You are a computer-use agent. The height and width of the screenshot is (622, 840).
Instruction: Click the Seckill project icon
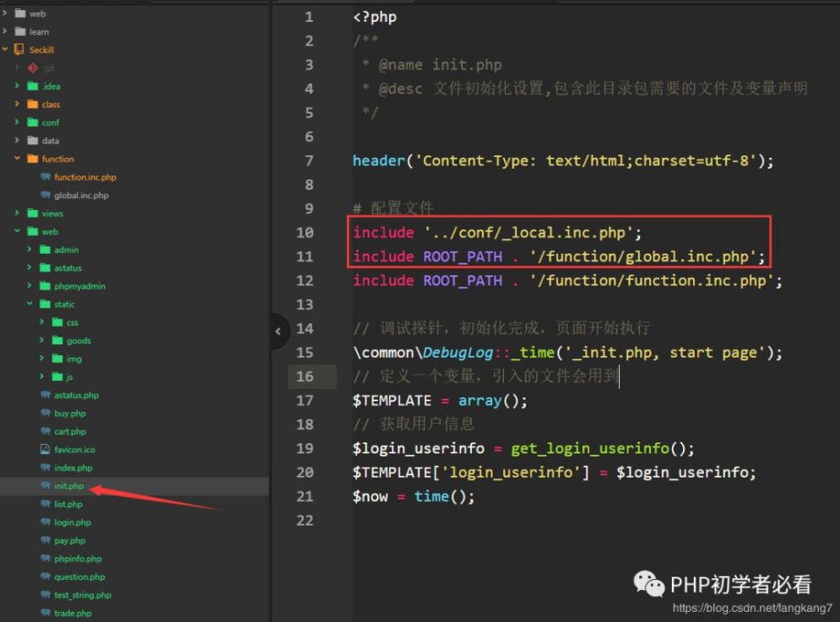tap(19, 50)
